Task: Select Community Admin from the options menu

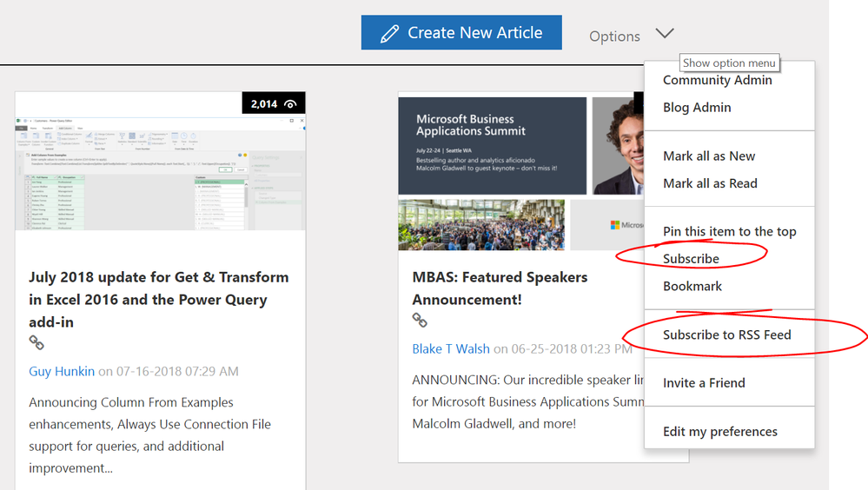Action: click(x=718, y=80)
